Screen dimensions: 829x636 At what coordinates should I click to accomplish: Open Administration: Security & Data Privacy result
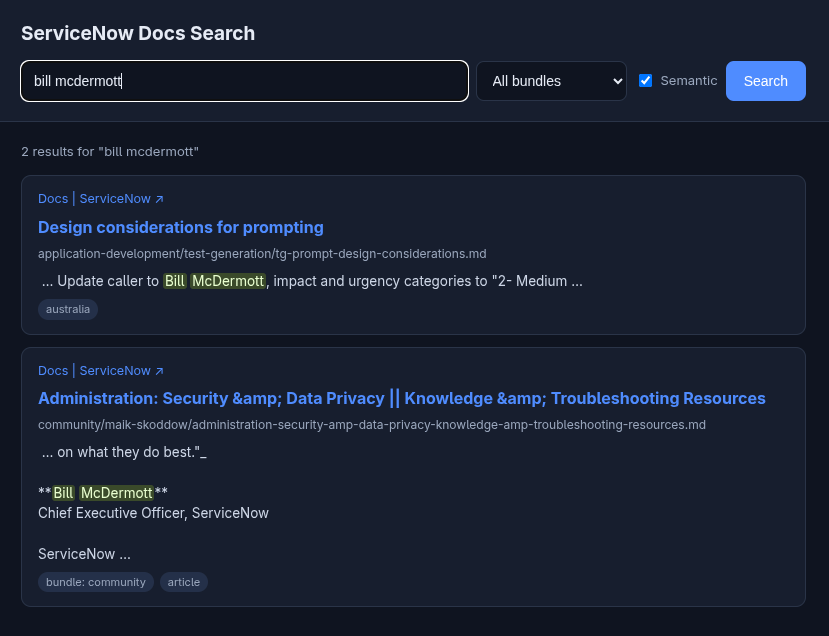click(x=402, y=398)
